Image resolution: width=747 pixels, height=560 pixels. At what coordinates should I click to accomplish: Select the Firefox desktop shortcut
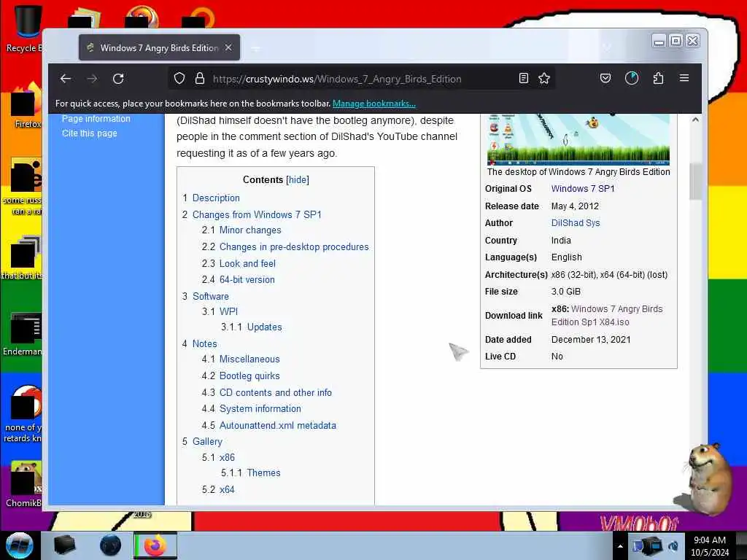(25, 105)
